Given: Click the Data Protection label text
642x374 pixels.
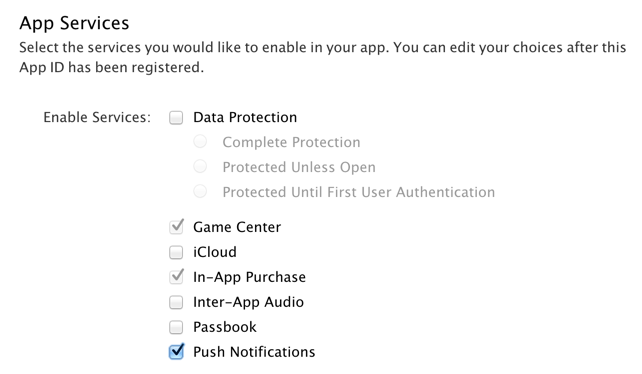Looking at the screenshot, I should (245, 118).
